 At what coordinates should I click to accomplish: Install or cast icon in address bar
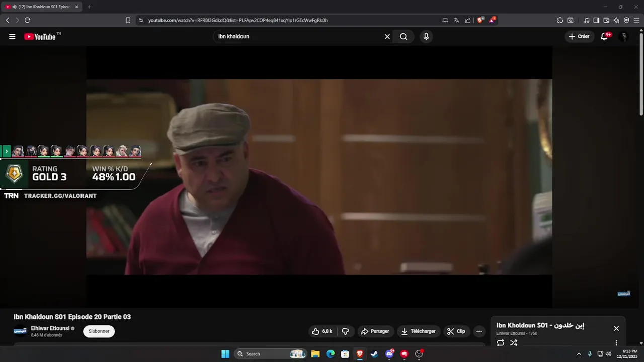445,20
